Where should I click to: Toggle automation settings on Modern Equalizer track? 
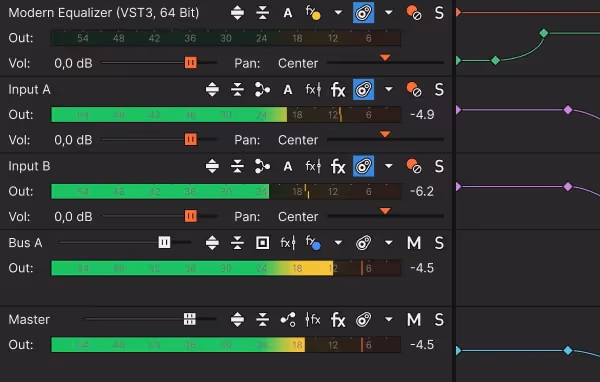point(363,13)
